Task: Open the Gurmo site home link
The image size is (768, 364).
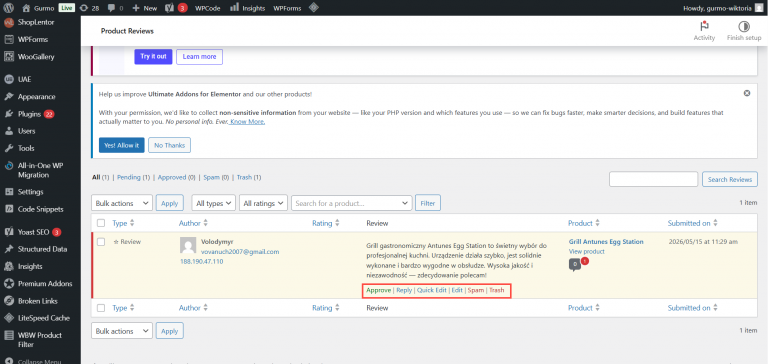Action: [39, 8]
